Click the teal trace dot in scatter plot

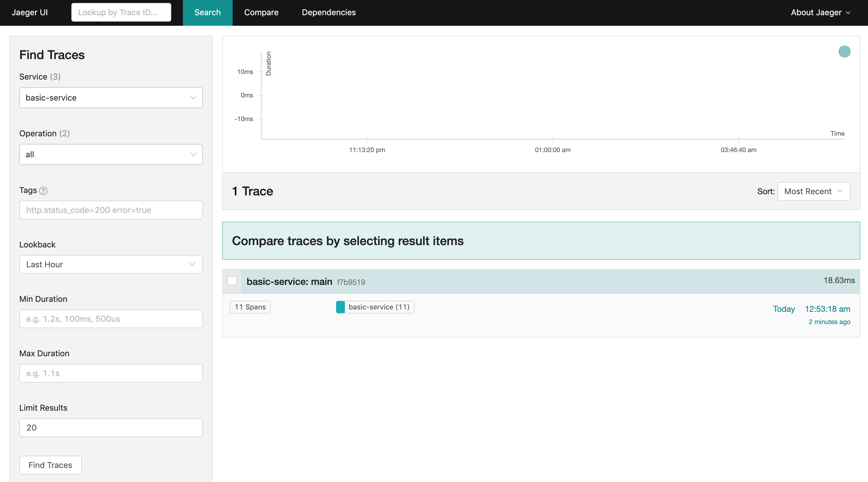coord(844,51)
